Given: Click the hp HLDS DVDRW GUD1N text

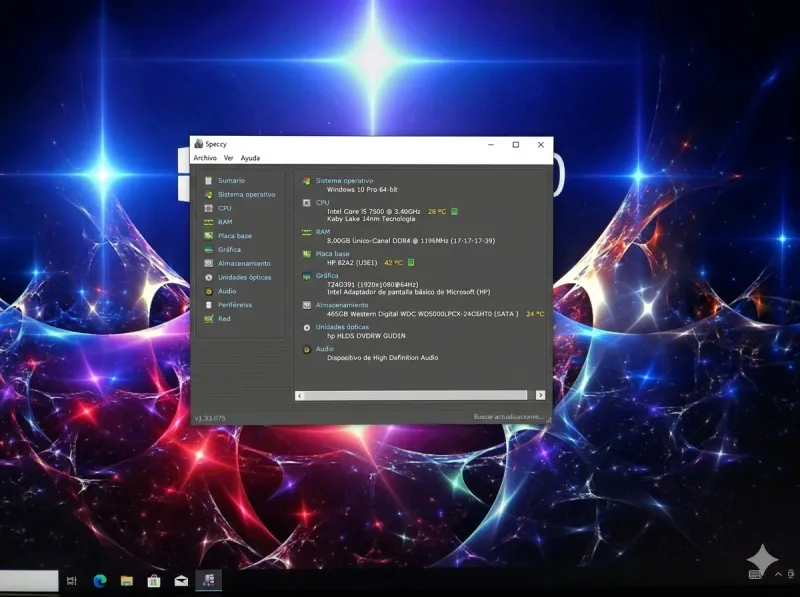Looking at the screenshot, I should (x=366, y=336).
